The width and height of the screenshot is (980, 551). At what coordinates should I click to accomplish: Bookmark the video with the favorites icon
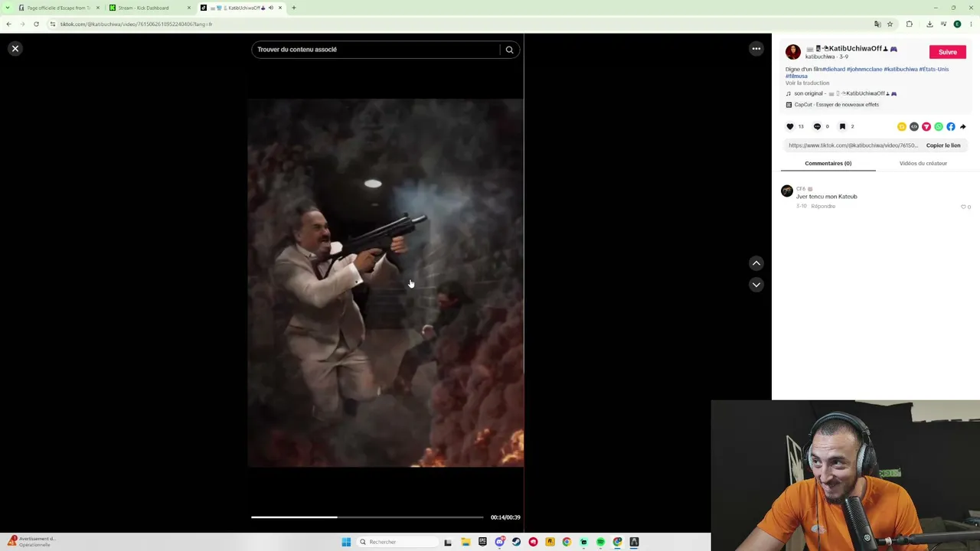pos(842,127)
